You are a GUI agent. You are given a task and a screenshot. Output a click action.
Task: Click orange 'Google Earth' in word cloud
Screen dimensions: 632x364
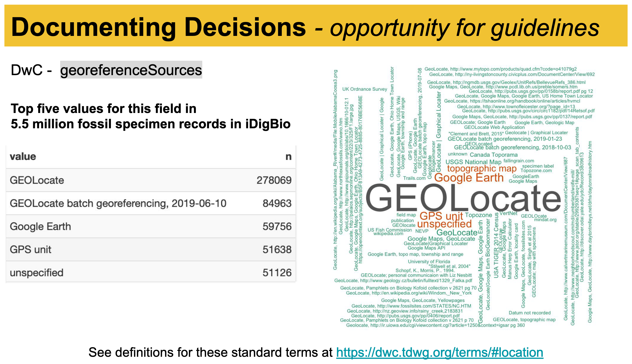469,178
